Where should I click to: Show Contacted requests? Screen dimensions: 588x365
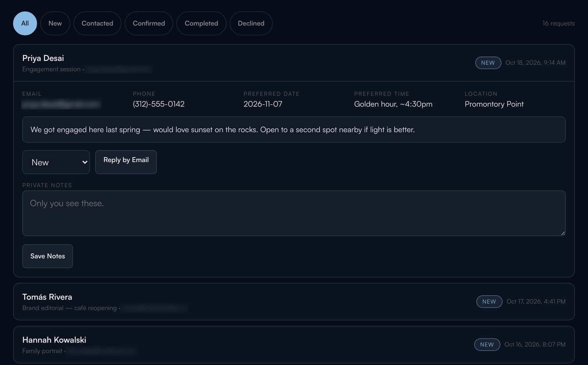point(97,24)
